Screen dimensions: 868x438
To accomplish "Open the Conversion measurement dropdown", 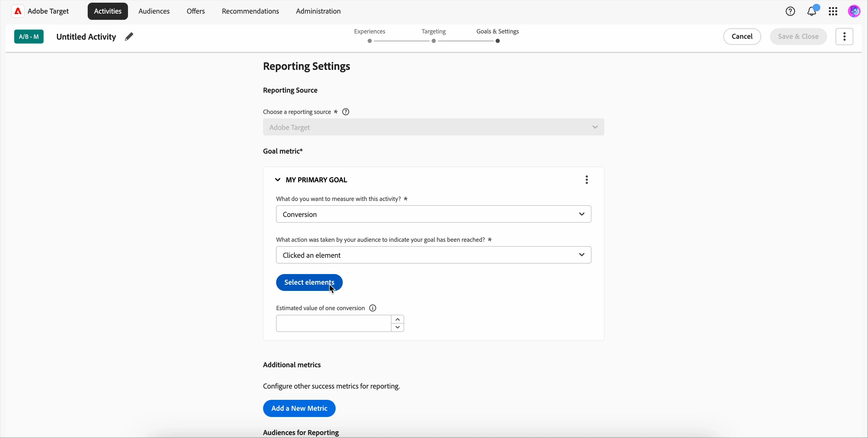I will (433, 214).
